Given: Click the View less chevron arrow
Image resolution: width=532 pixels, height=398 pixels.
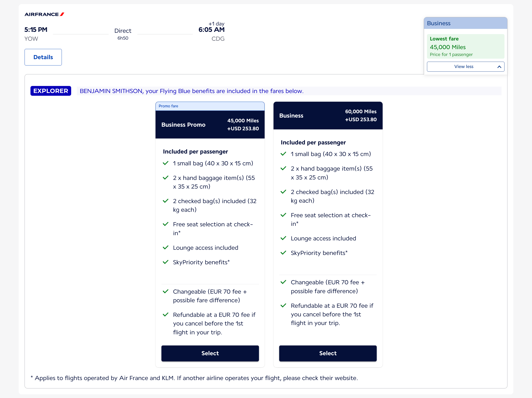Looking at the screenshot, I should tap(499, 67).
